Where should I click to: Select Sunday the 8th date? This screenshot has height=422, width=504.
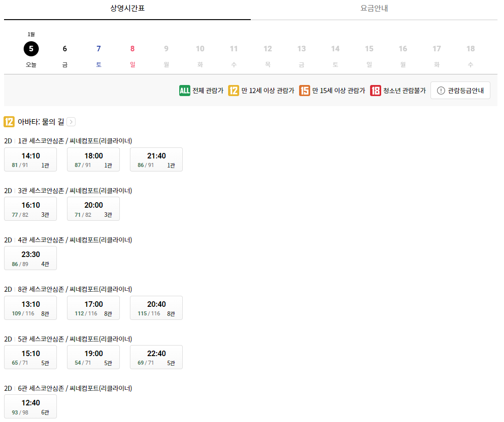point(132,49)
